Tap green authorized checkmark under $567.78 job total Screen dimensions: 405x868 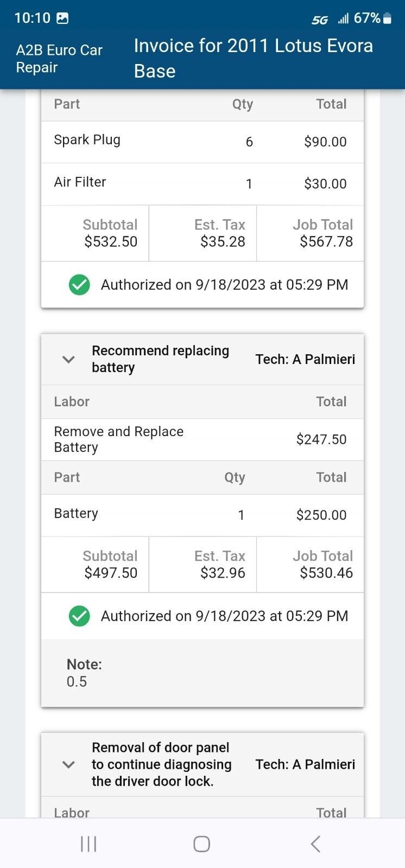click(79, 285)
